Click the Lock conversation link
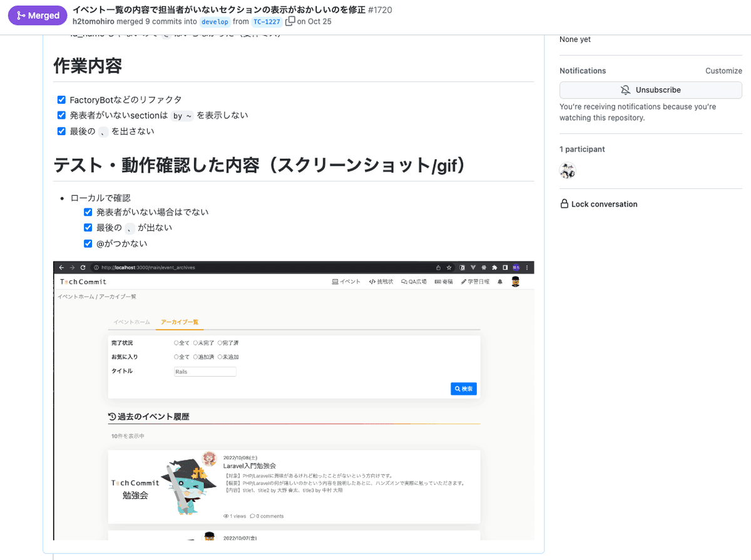The width and height of the screenshot is (751, 560). pyautogui.click(x=598, y=204)
